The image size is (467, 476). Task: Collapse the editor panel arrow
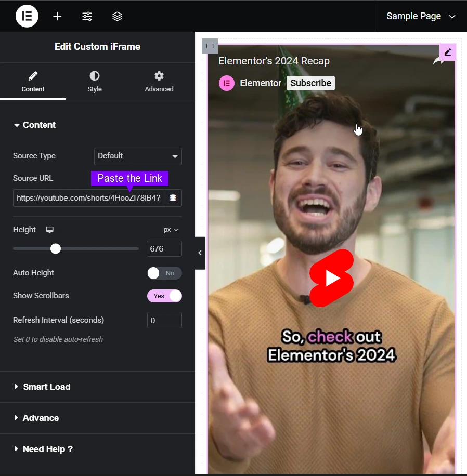click(x=200, y=253)
